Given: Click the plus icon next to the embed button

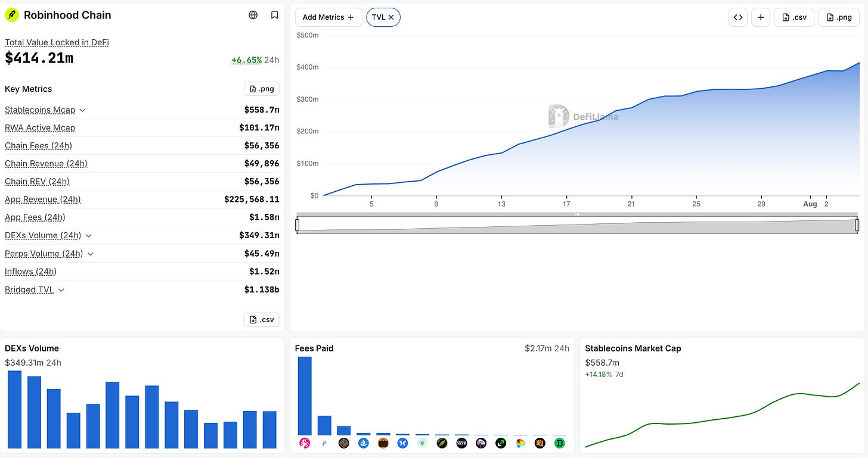Looking at the screenshot, I should tap(761, 17).
